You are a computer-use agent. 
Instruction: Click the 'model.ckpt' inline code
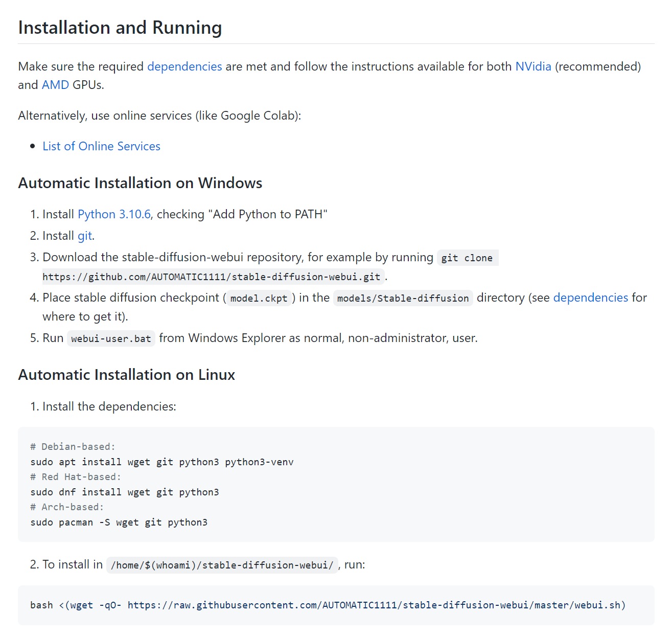[x=259, y=298]
